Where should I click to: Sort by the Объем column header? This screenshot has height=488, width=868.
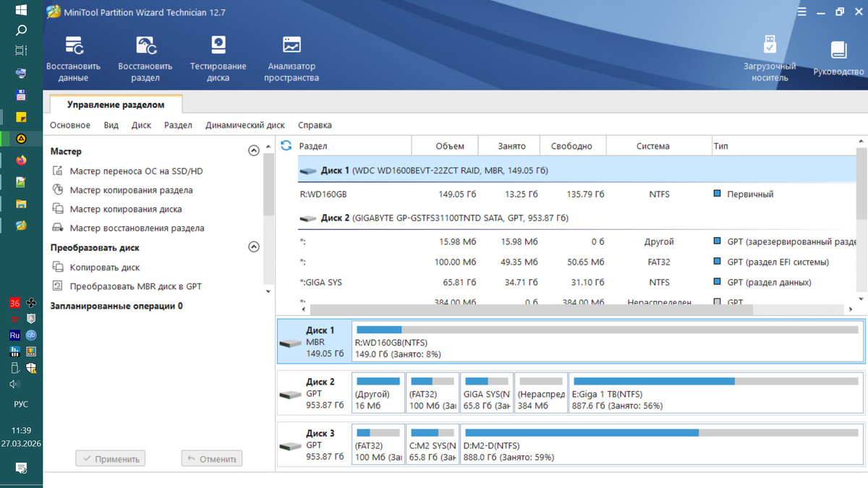click(x=444, y=146)
